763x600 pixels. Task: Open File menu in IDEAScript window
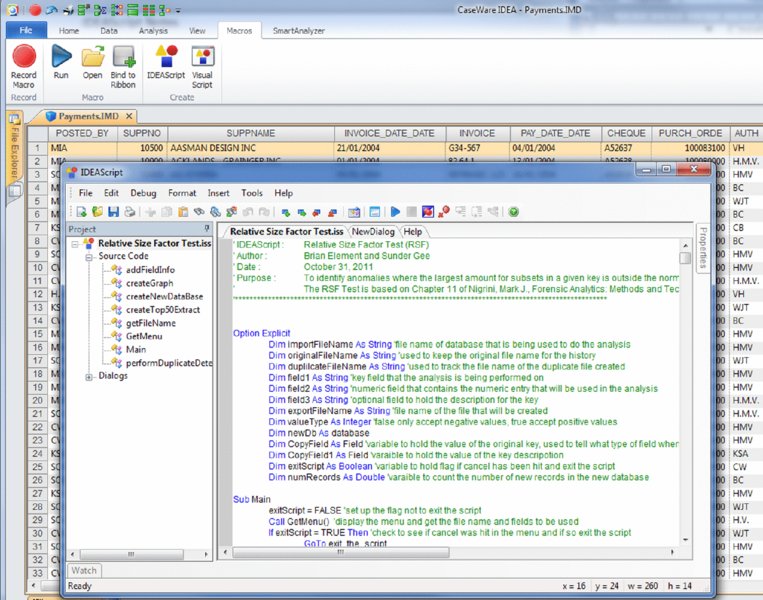point(86,193)
